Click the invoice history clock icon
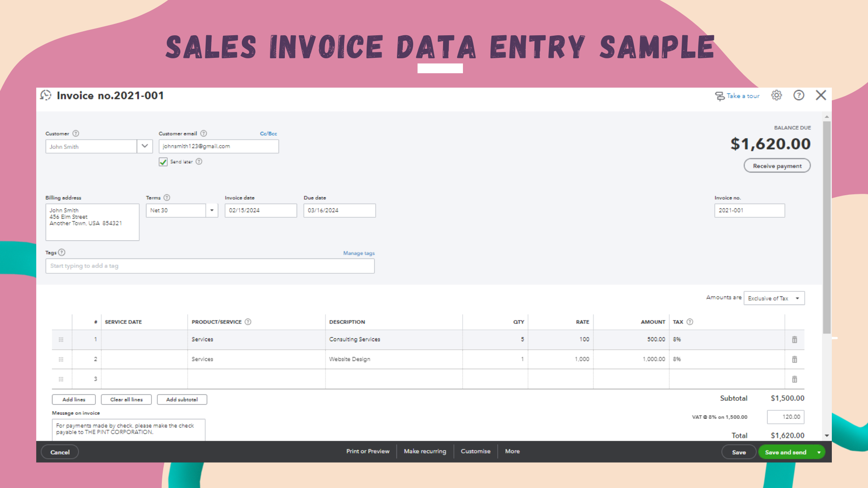868x488 pixels. click(x=46, y=95)
